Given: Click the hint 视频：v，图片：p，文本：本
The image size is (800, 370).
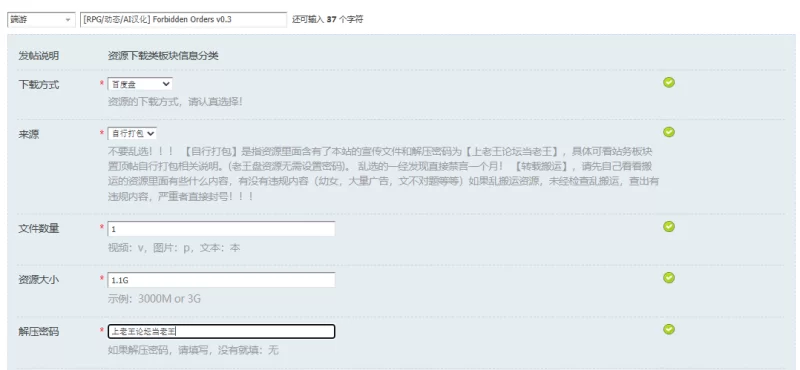Looking at the screenshot, I should point(174,248).
